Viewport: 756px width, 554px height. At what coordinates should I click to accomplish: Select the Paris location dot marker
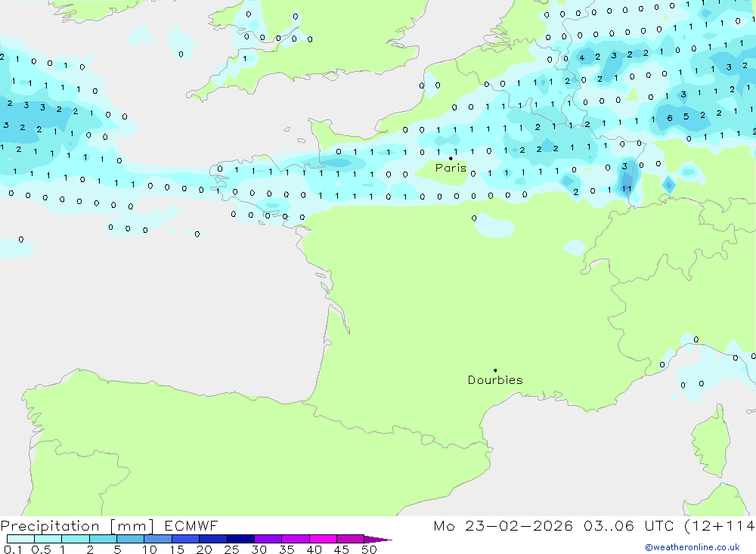click(x=451, y=158)
